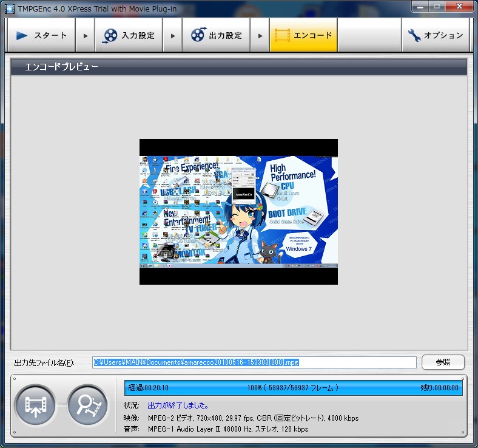Close the TMPGEnc window

(x=459, y=6)
